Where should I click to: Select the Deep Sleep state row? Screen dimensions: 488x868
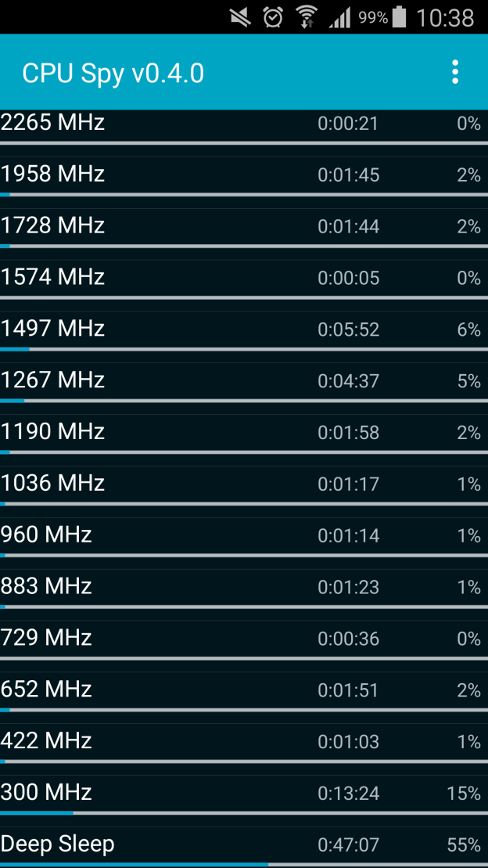tap(243, 845)
